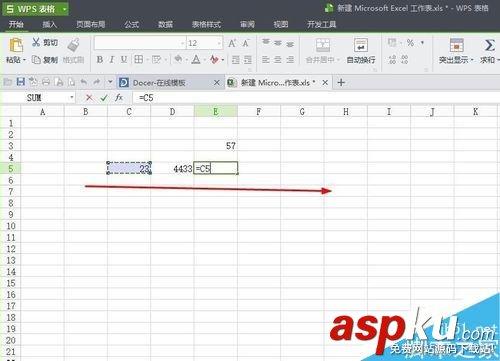The image size is (500, 361).
Task: Click the Merge and Center icon
Action: [323, 45]
